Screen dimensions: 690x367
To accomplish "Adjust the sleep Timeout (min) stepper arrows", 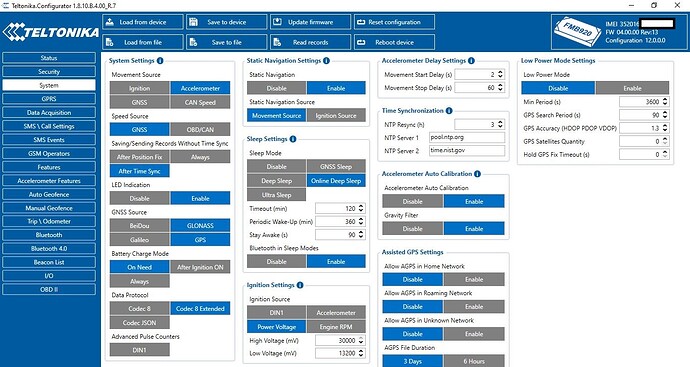I will tap(361, 208).
